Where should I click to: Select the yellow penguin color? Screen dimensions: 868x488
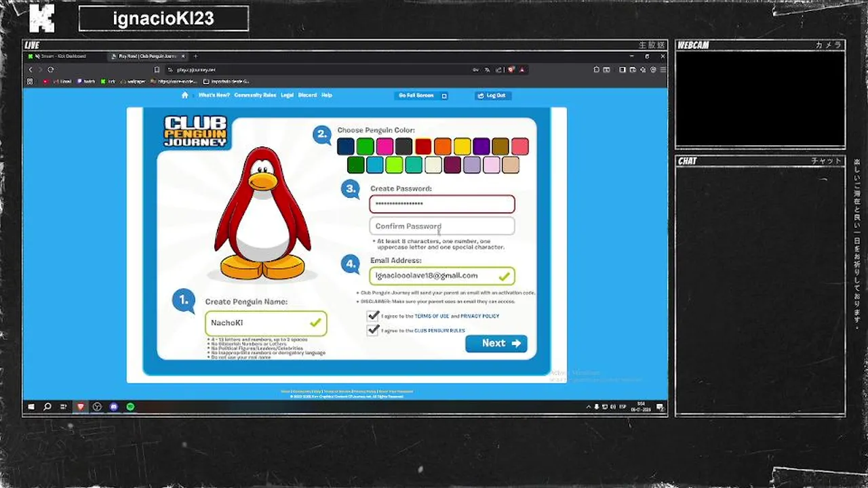(x=462, y=146)
